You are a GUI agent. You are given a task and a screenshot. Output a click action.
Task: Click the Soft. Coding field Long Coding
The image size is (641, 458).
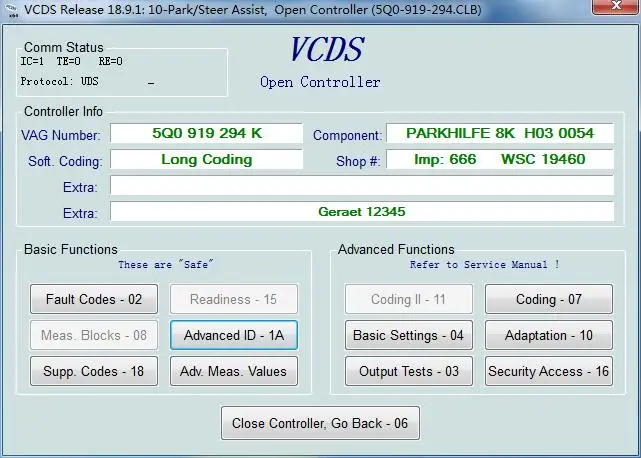pyautogui.click(x=206, y=159)
